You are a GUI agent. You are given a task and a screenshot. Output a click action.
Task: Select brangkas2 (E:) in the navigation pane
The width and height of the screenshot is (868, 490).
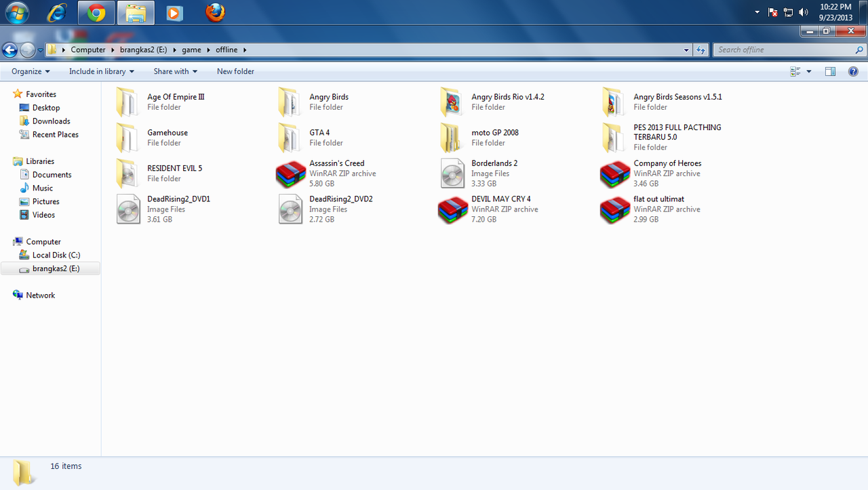(x=51, y=268)
